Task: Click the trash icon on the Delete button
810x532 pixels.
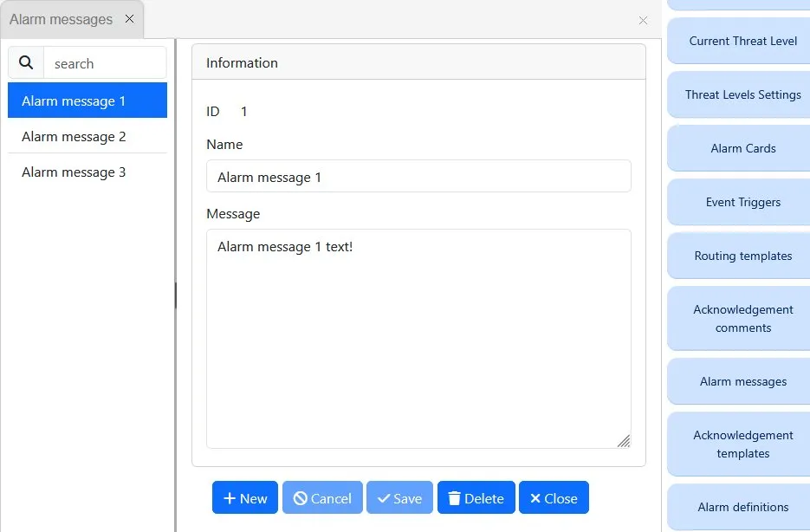Action: tap(457, 498)
